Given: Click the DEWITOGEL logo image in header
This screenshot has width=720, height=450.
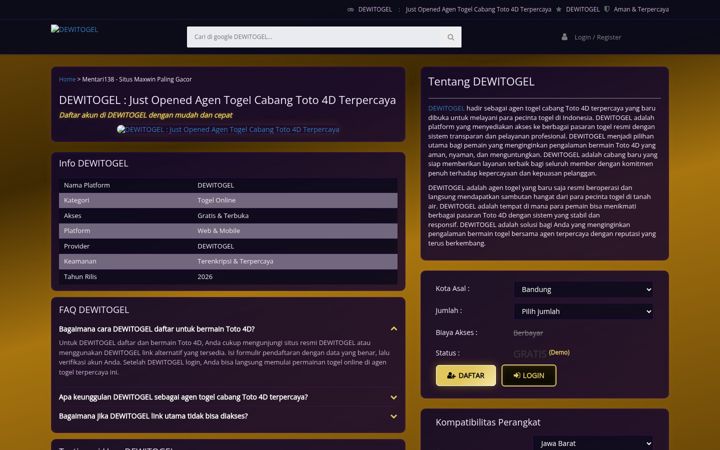Looking at the screenshot, I should click(74, 29).
